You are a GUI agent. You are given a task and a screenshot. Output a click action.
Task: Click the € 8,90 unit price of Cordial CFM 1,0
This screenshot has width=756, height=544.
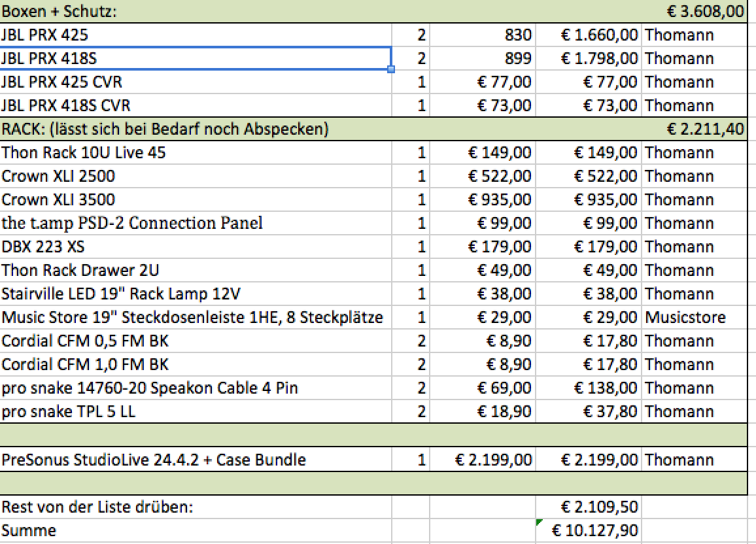482,364
